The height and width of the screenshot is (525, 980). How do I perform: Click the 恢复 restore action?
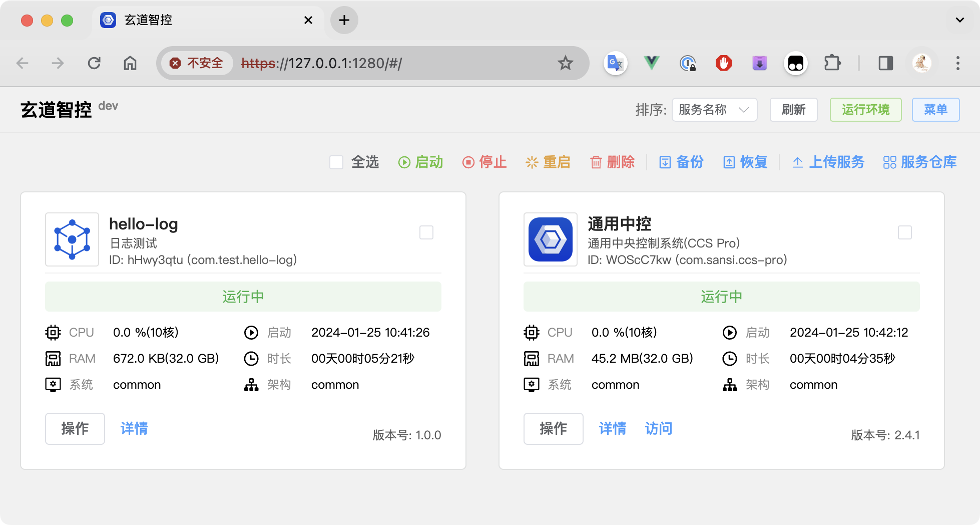click(x=745, y=162)
